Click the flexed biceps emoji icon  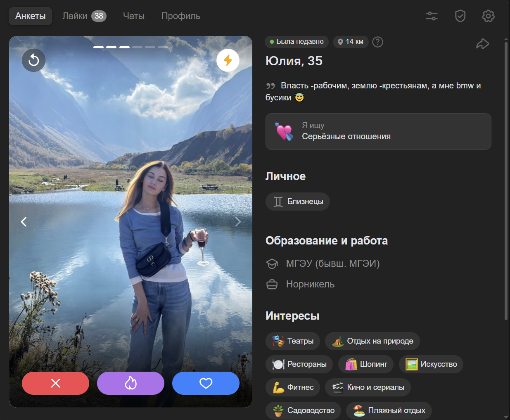coord(278,387)
